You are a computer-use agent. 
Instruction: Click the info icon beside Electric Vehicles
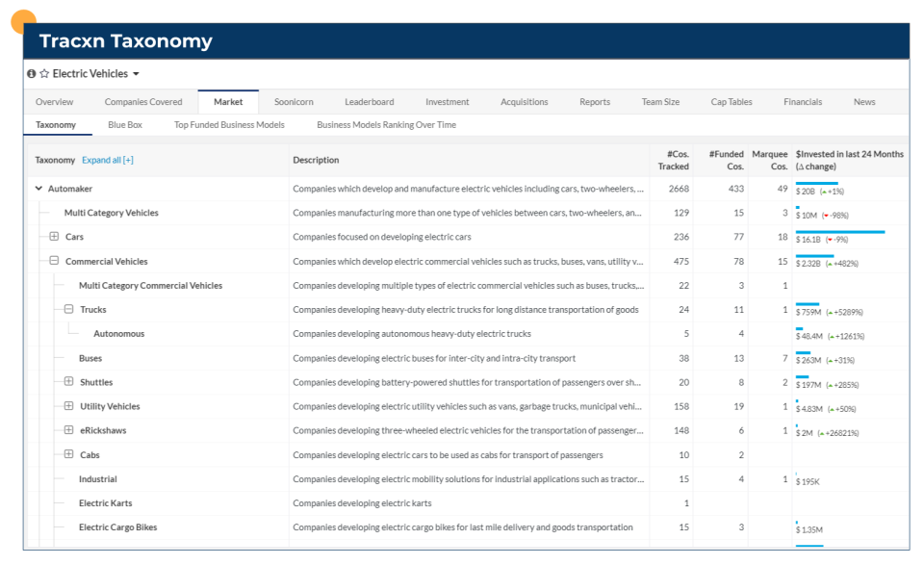click(32, 73)
